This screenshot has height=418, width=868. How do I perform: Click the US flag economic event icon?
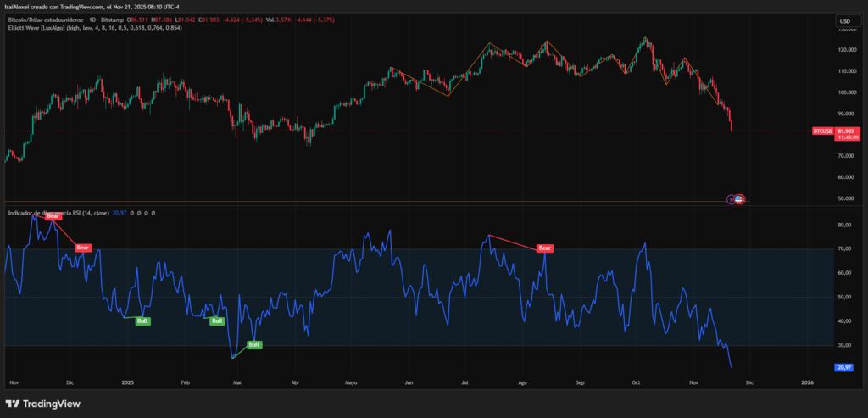(x=739, y=198)
